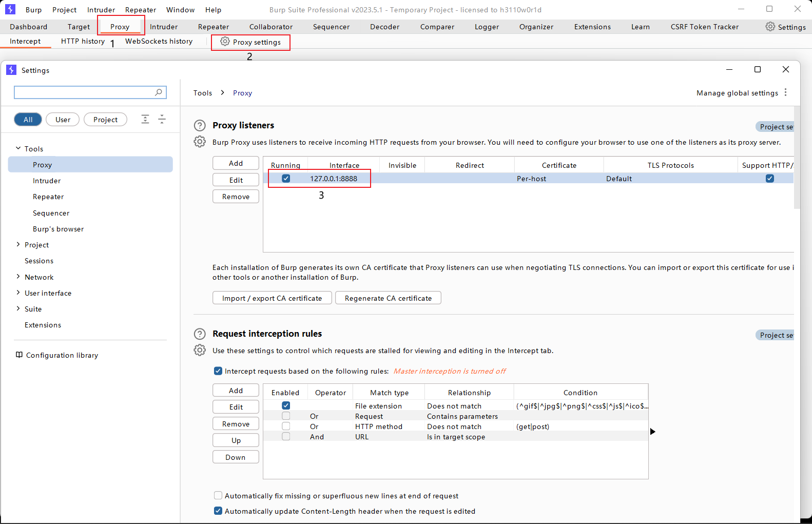Click the breadcrumb chevron after Tools
This screenshot has height=524, width=812.
pyautogui.click(x=222, y=92)
